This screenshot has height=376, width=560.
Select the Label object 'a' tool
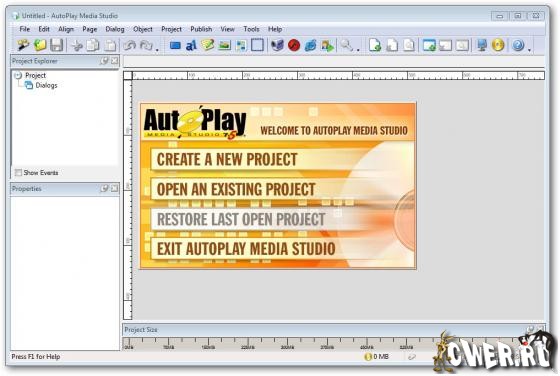click(x=191, y=45)
